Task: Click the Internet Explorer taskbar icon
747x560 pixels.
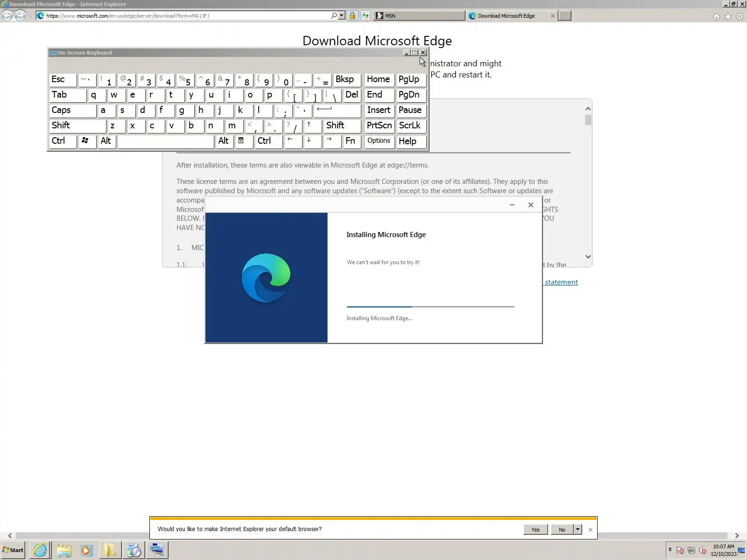Action: point(41,550)
